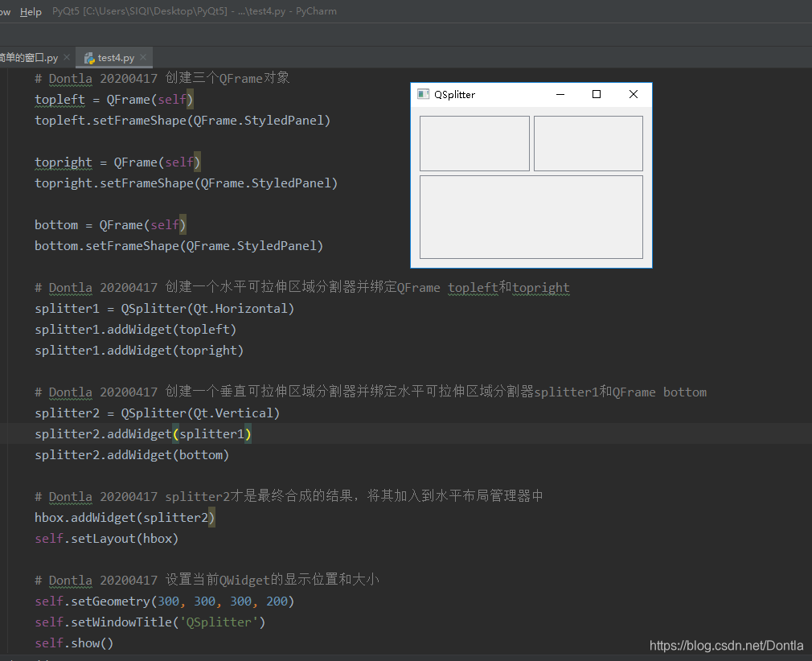This screenshot has width=812, height=661.
Task: Click the 'bottom = QFrame(self)' line
Action: (110, 225)
